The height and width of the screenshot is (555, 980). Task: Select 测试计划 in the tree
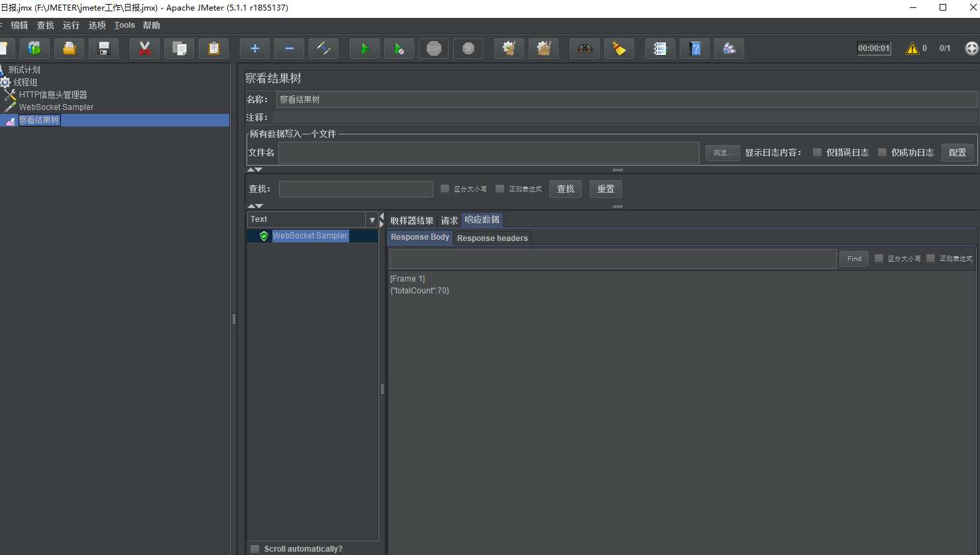[x=24, y=70]
